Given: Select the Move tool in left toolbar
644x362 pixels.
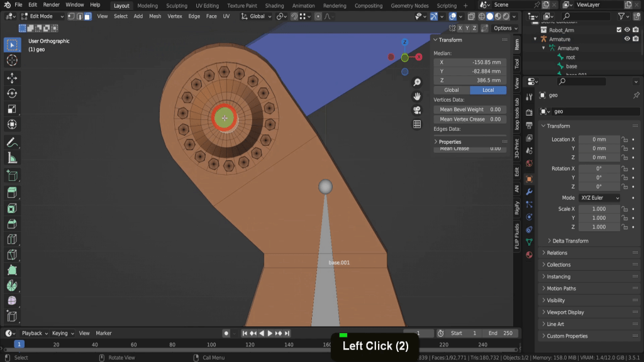Looking at the screenshot, I should pyautogui.click(x=11, y=78).
